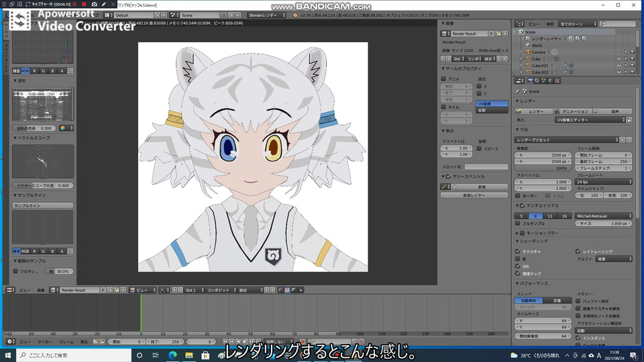644x362 pixels.
Task: Toggle timeline preview range clock icon
Action: coord(95,341)
